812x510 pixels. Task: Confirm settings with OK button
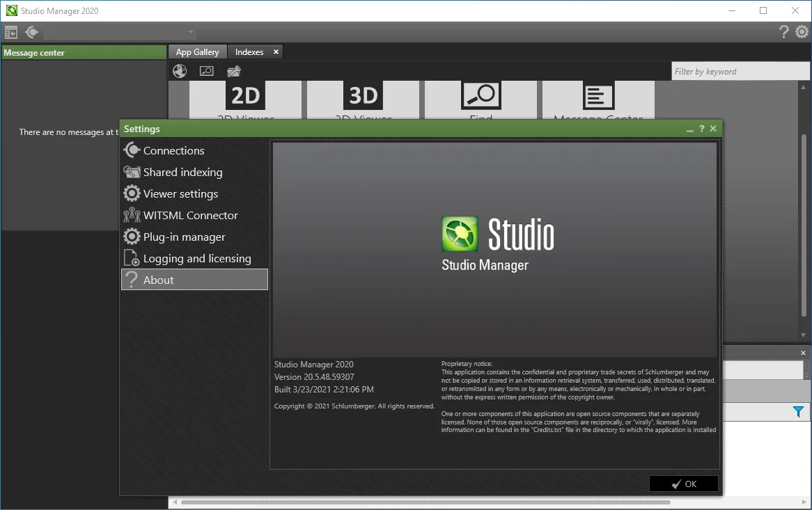coord(684,484)
